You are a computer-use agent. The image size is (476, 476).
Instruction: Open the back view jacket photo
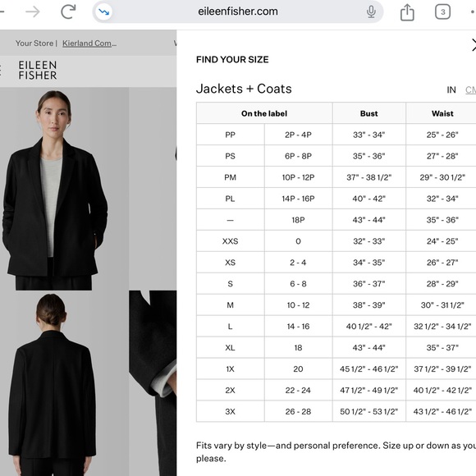(x=64, y=383)
